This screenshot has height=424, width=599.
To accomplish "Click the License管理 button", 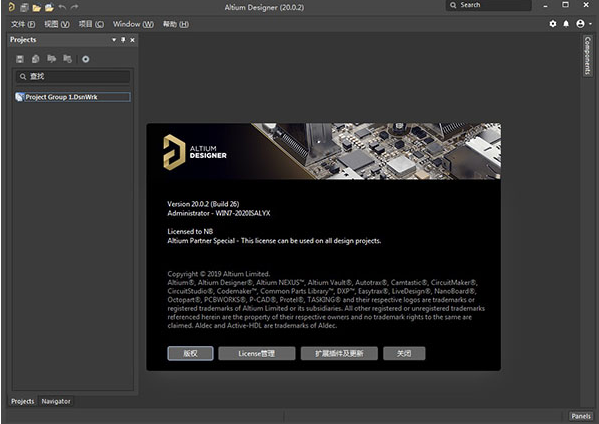I will coord(257,353).
